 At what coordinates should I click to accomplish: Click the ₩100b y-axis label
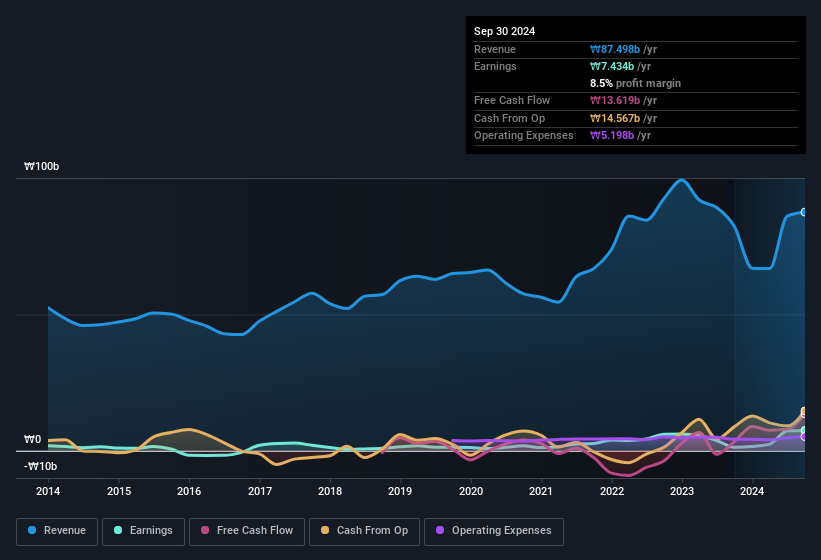click(x=41, y=166)
